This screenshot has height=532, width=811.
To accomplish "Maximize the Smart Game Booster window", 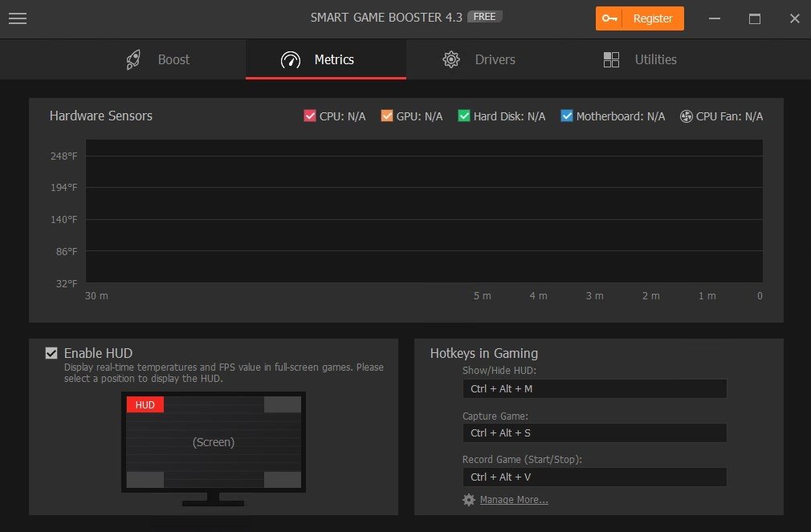I will 755,18.
